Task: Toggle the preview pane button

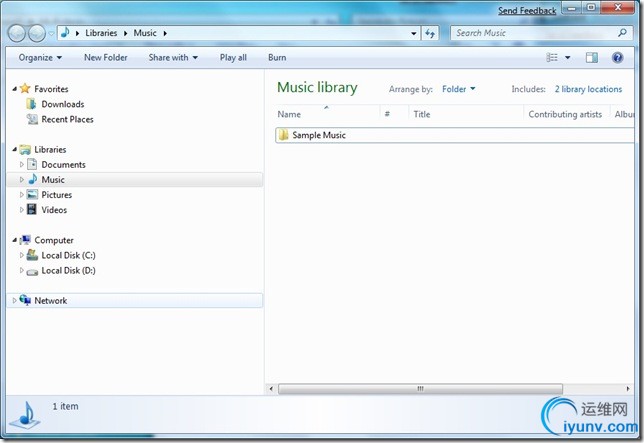Action: (591, 57)
